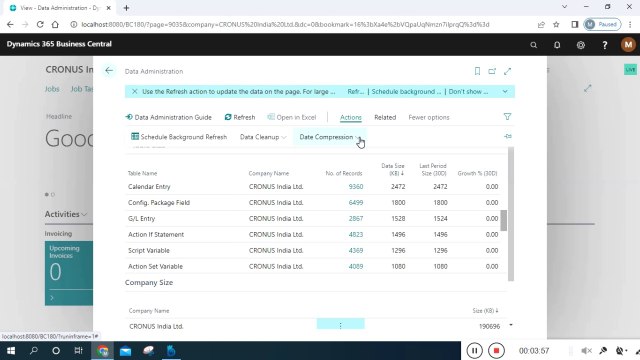Image resolution: width=640 pixels, height=360 pixels.
Task: Open the Data Administration Guide
Action: coord(169,117)
